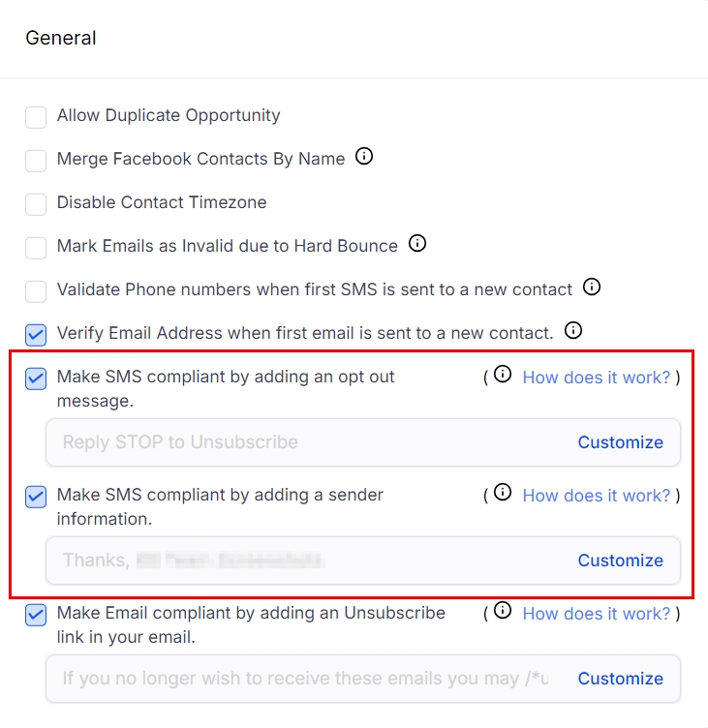This screenshot has width=708, height=728.
Task: Check Merge Facebook Contacts By Name
Action: (x=36, y=161)
